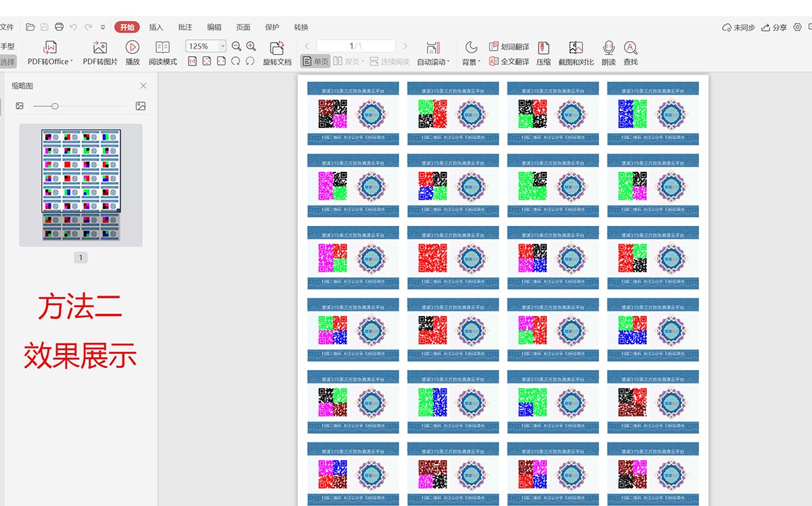Select 双页 double page view
This screenshot has height=506, width=812.
click(x=346, y=62)
